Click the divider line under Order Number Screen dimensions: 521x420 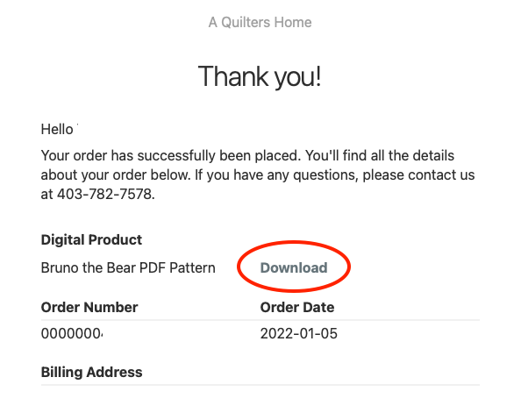pos(260,320)
